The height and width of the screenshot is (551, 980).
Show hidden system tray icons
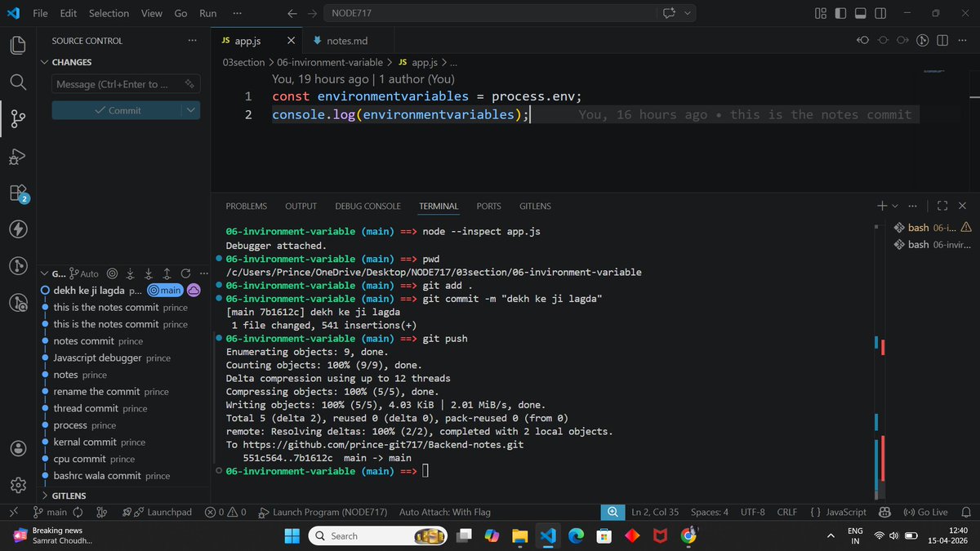click(x=831, y=535)
